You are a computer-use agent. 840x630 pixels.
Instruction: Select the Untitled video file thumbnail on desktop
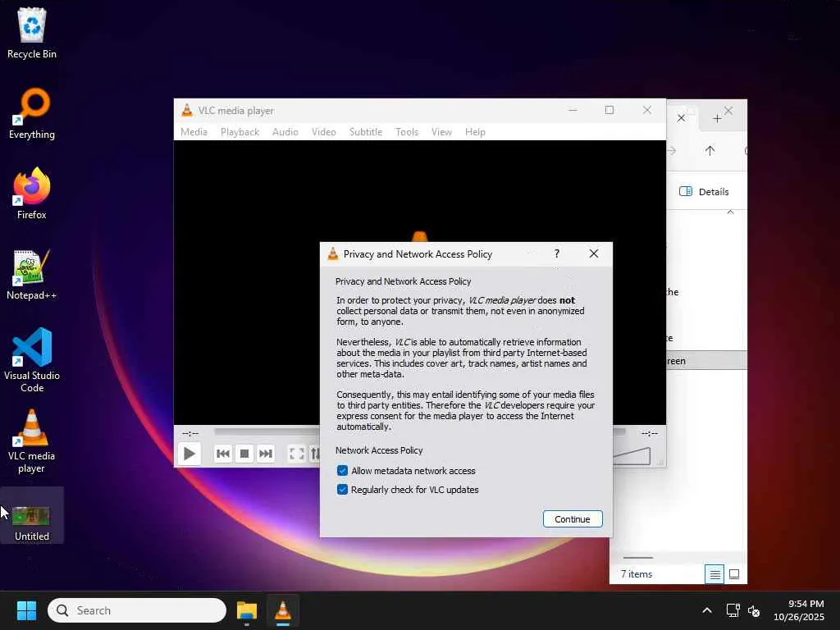pos(32,517)
